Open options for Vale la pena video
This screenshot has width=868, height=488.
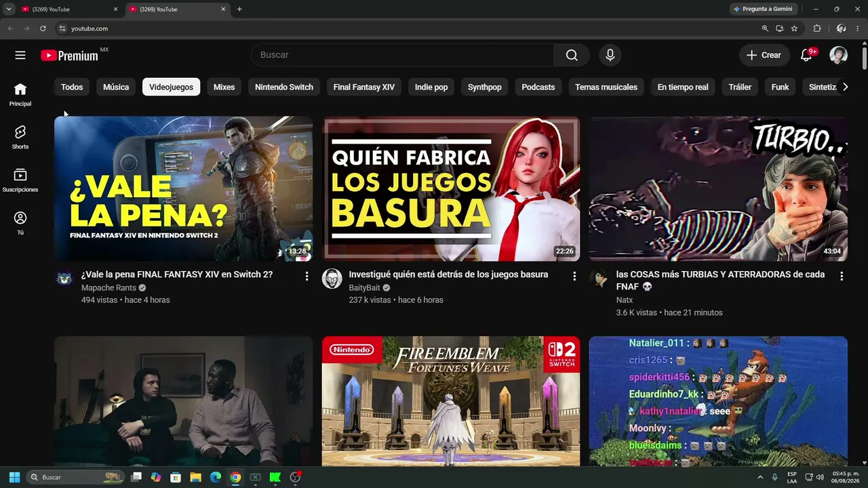click(x=307, y=276)
